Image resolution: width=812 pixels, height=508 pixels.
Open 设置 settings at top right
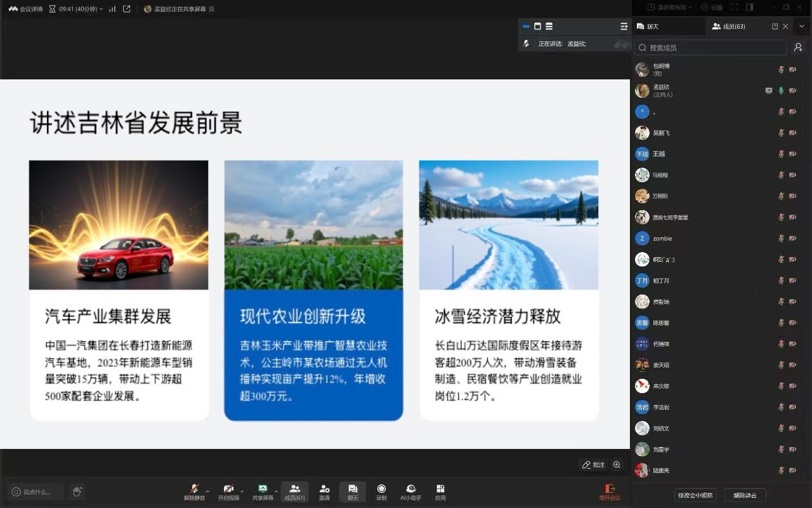tap(711, 8)
